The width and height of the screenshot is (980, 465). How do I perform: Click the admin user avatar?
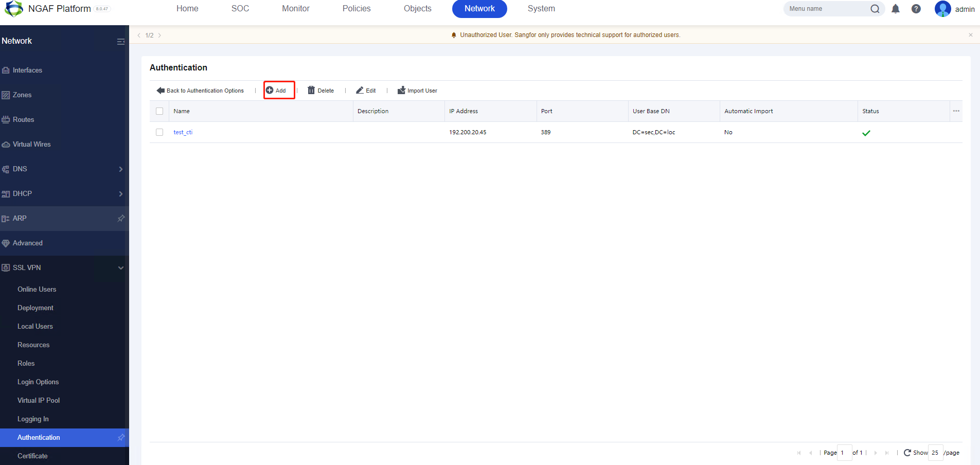(x=942, y=9)
